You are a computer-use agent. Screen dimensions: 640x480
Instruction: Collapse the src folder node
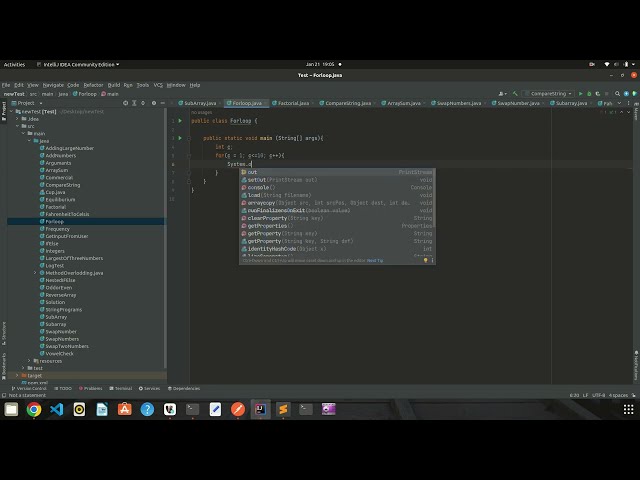pyautogui.click(x=18, y=126)
